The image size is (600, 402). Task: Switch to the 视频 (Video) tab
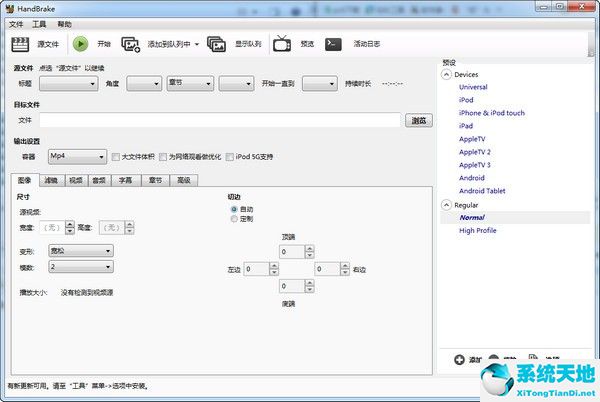[76, 180]
